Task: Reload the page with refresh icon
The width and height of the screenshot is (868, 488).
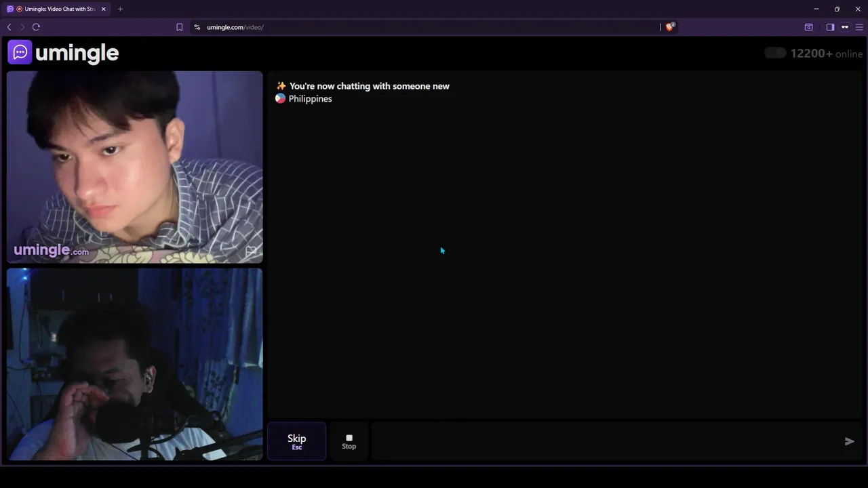Action: coord(36,27)
